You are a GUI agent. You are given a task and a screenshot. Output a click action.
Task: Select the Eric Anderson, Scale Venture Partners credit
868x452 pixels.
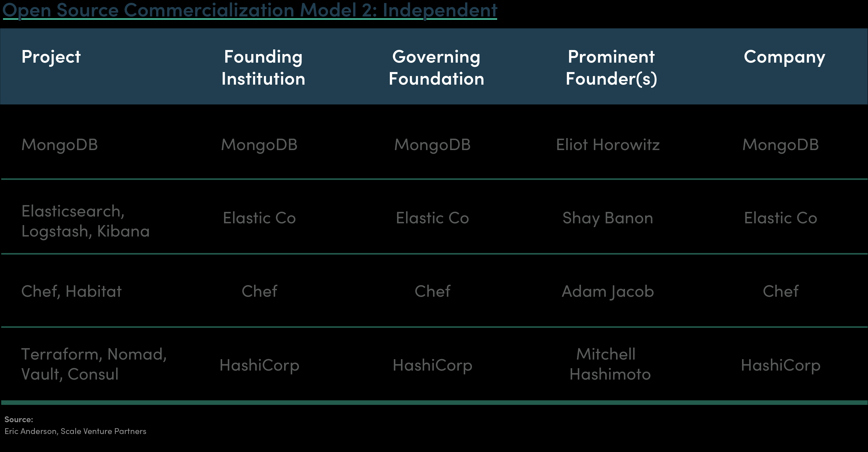[75, 431]
